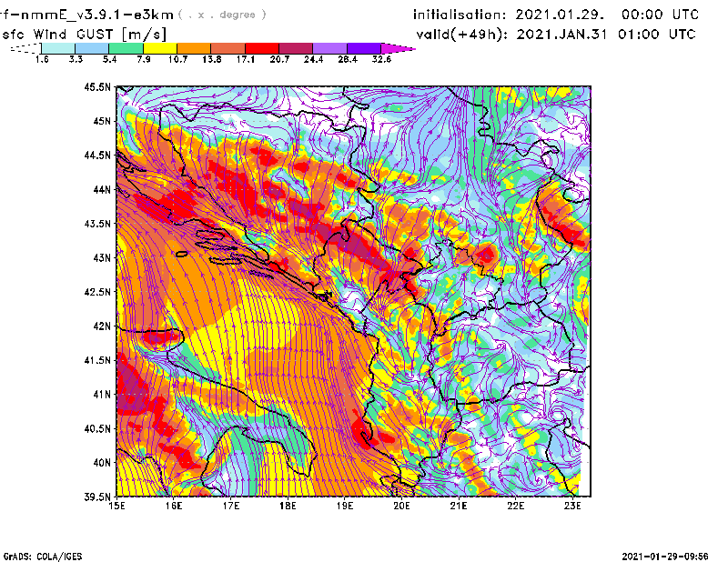Click the orange legend swatch 10.7-13.8
Viewport: 728px width, 562px height.
[194, 48]
